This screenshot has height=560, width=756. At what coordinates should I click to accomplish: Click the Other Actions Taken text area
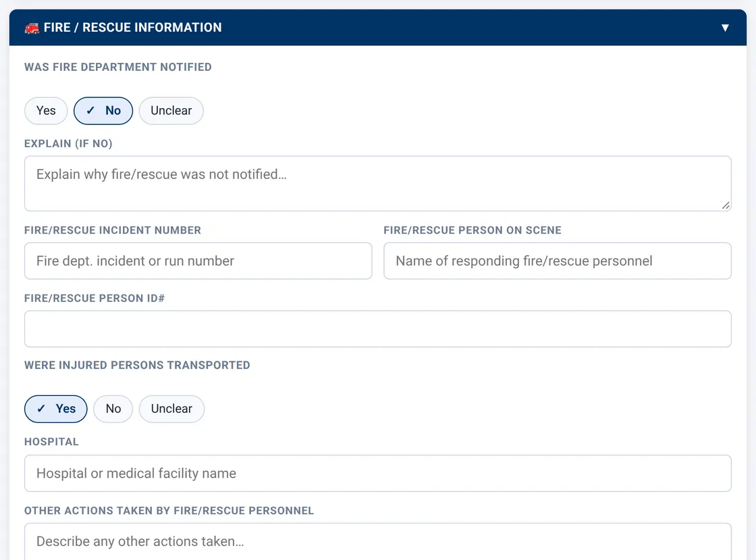click(377, 542)
